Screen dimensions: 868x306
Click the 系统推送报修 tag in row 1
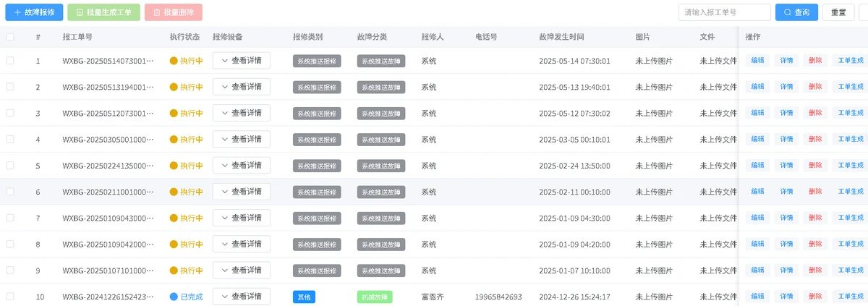point(317,61)
